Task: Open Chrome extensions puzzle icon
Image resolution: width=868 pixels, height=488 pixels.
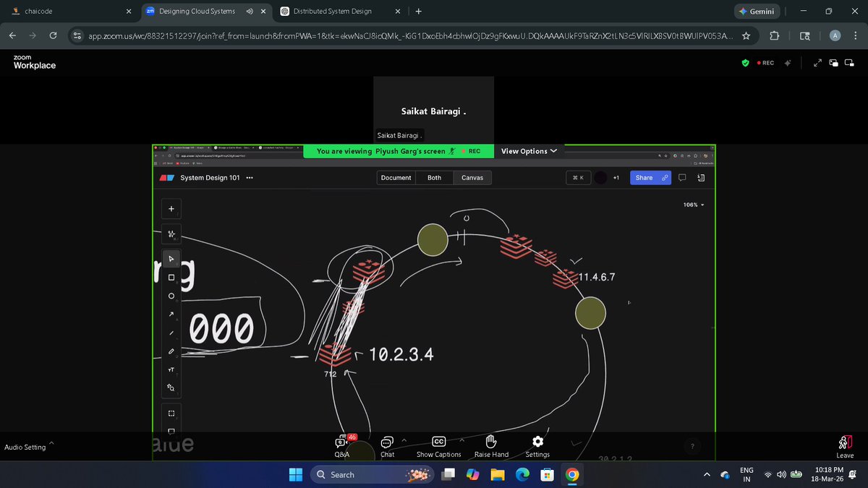Action: (x=775, y=35)
